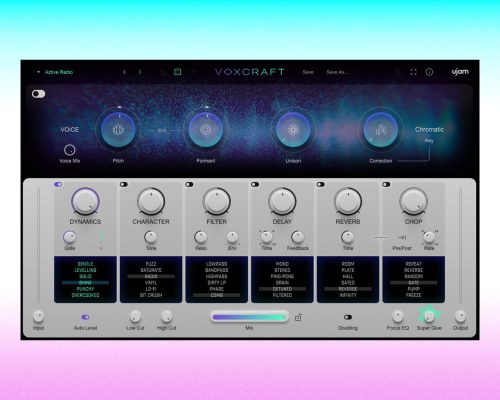Screen dimensions: 500x400
Task: Select INFINITY reverb mode
Action: point(348,295)
